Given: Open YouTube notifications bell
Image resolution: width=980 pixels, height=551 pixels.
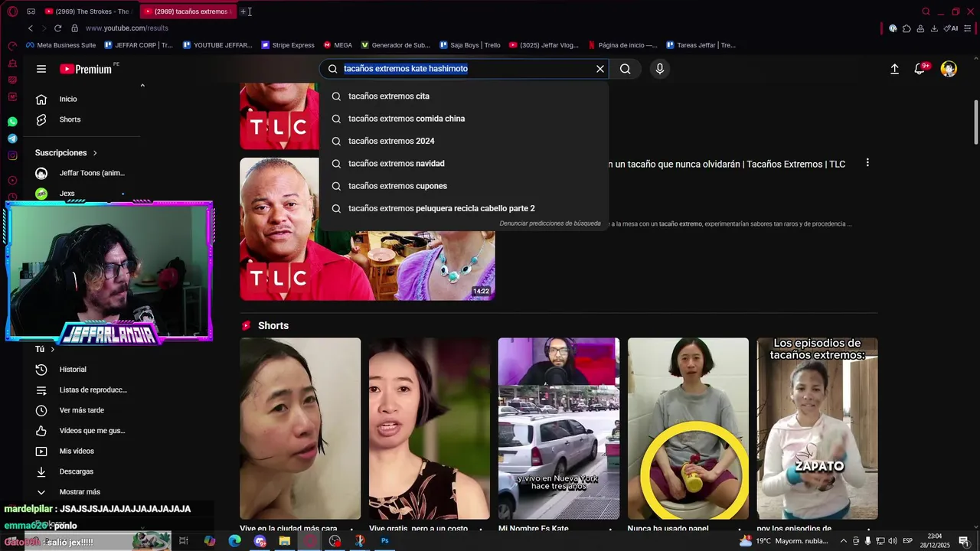Looking at the screenshot, I should pos(920,69).
